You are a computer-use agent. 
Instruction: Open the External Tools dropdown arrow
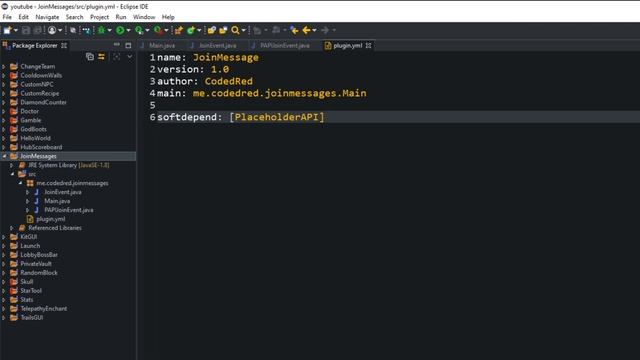click(x=166, y=30)
